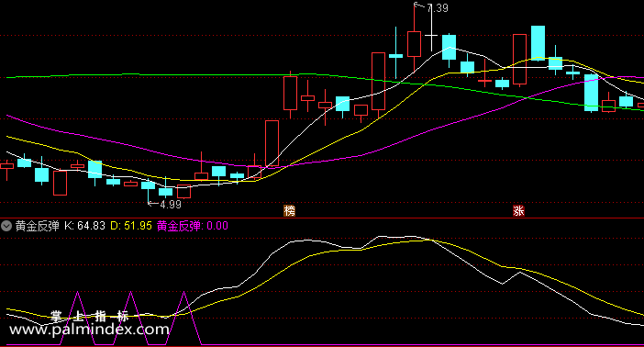Screen dimensions: 644x347
Task: Click the third magenta rebound signal spike
Action: (184, 318)
